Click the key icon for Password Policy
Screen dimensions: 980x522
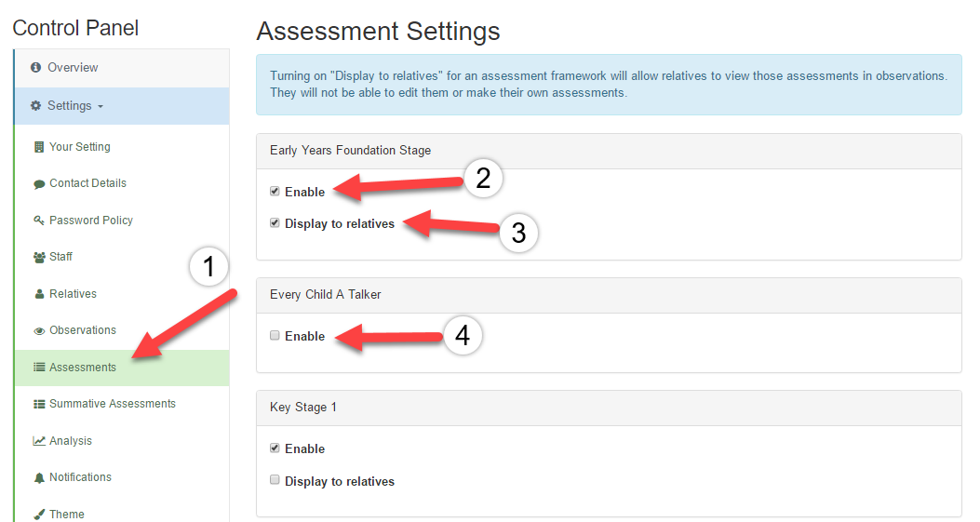39,220
